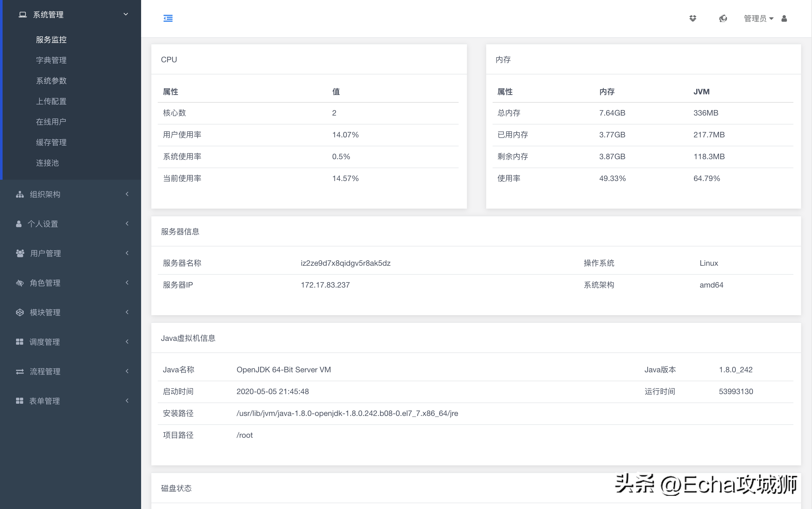The width and height of the screenshot is (812, 509).
Task: Click the laptop icon beside 系统管理
Action: pos(22,14)
